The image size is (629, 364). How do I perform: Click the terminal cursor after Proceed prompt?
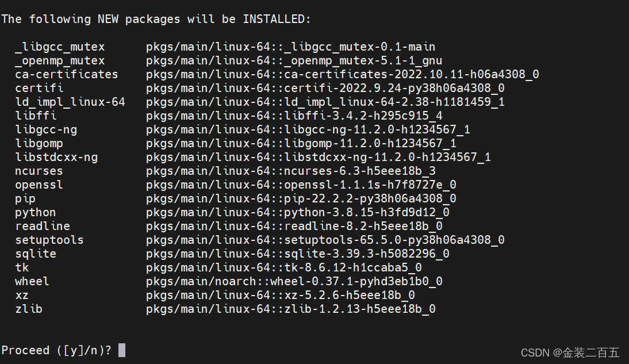click(122, 350)
